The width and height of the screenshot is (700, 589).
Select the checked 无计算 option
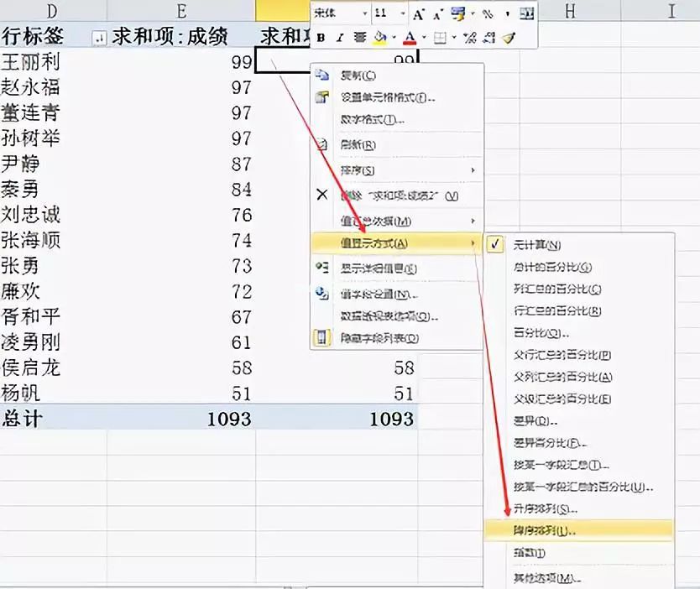point(536,245)
